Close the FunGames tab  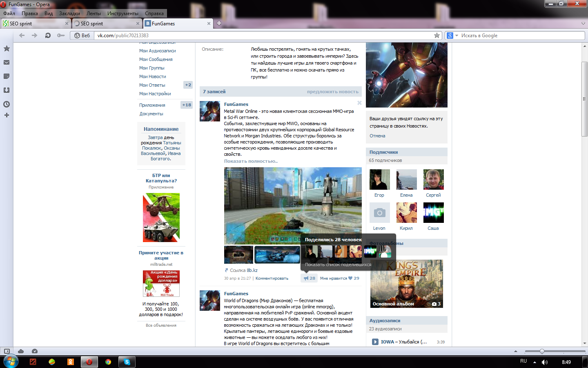[x=209, y=24]
